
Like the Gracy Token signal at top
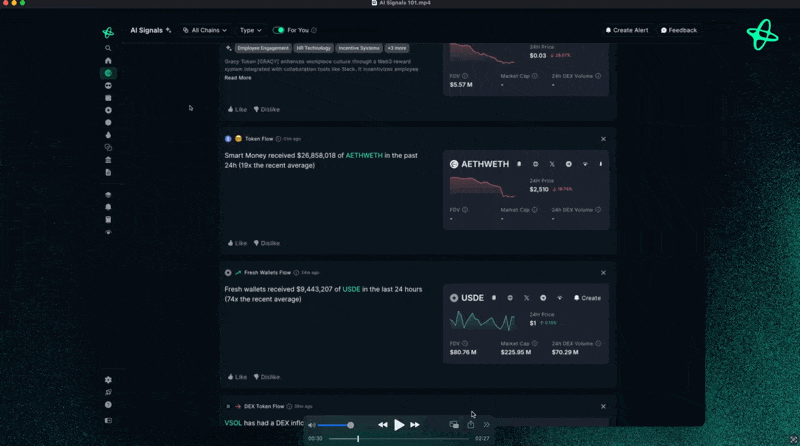pos(237,110)
